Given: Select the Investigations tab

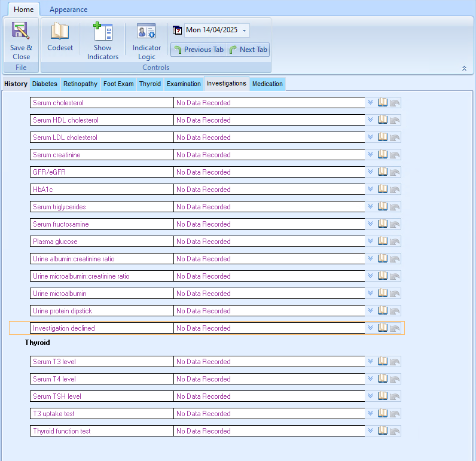Looking at the screenshot, I should pyautogui.click(x=227, y=84).
